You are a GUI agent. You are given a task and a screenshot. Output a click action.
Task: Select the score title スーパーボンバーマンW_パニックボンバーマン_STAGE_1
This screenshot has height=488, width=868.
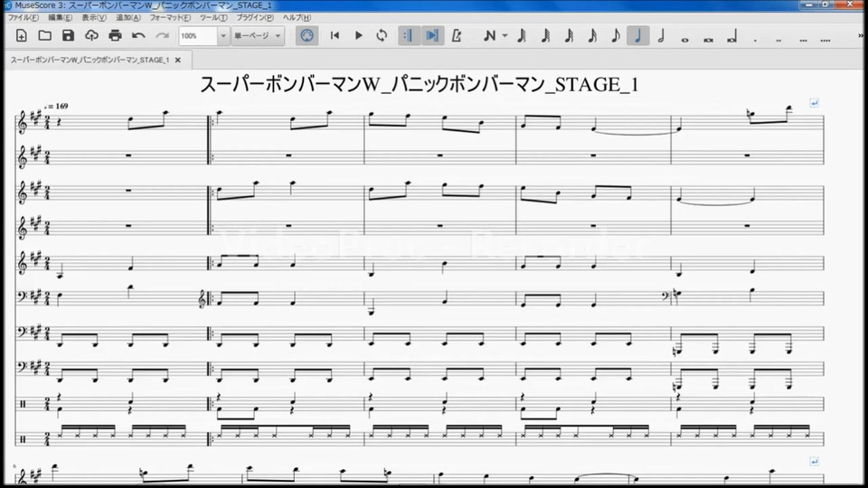[x=419, y=85]
